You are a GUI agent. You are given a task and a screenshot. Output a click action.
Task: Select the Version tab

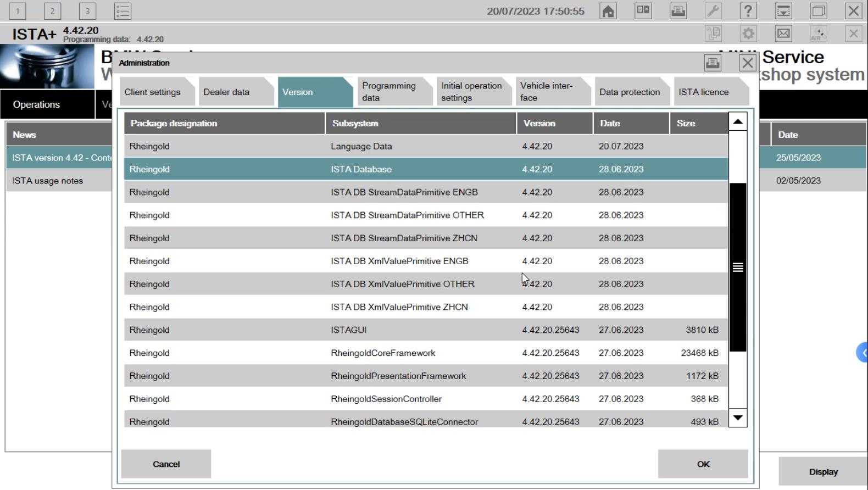[315, 92]
